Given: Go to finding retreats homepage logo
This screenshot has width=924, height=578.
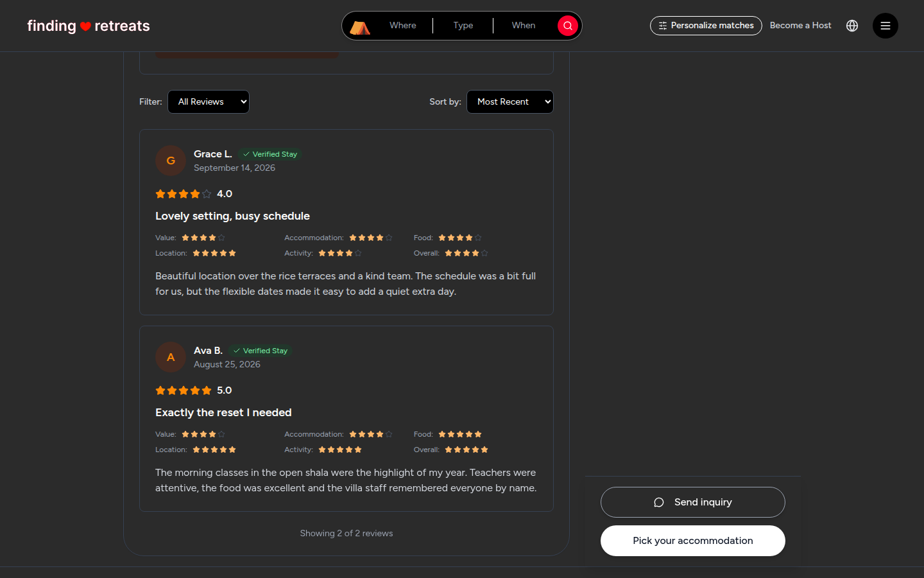Looking at the screenshot, I should pos(89,26).
